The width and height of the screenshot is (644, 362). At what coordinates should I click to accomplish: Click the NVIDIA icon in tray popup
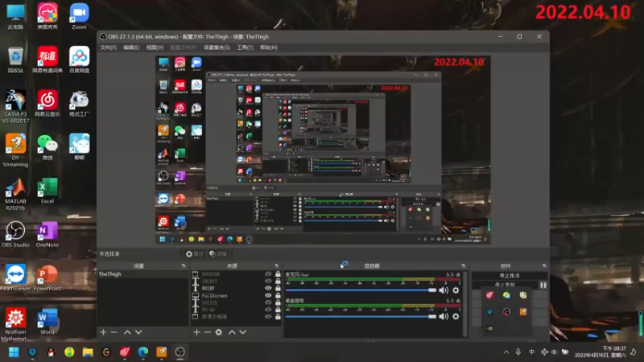[489, 328]
